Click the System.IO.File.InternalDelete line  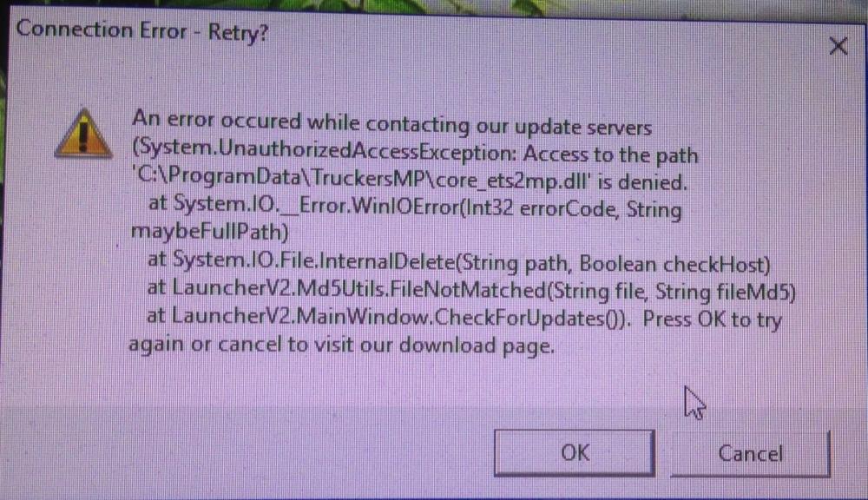point(458,262)
